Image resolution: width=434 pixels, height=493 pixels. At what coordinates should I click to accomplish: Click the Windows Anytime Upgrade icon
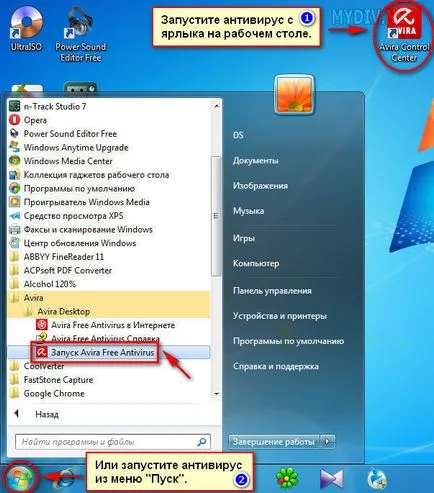click(14, 147)
